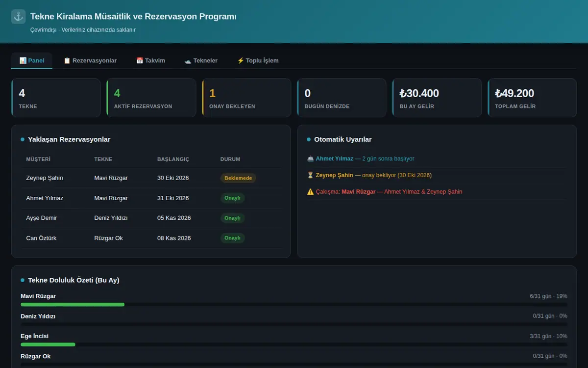
Task: Open the Zeynep Şahin pending approval alert
Action: [437, 175]
